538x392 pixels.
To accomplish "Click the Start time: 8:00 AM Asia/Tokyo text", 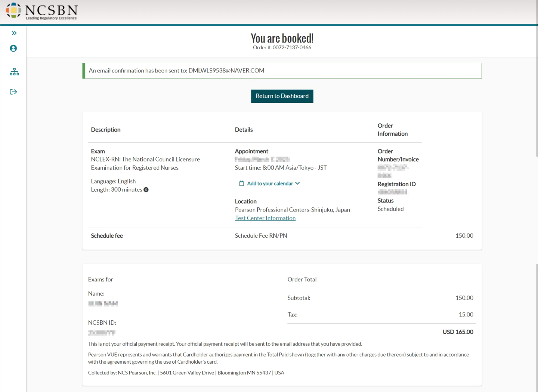I will point(281,168).
